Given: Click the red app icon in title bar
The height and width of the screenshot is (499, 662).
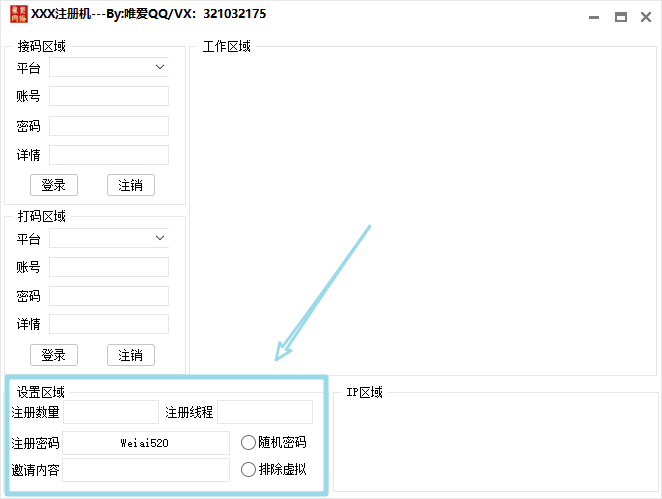Looking at the screenshot, I should (x=19, y=14).
